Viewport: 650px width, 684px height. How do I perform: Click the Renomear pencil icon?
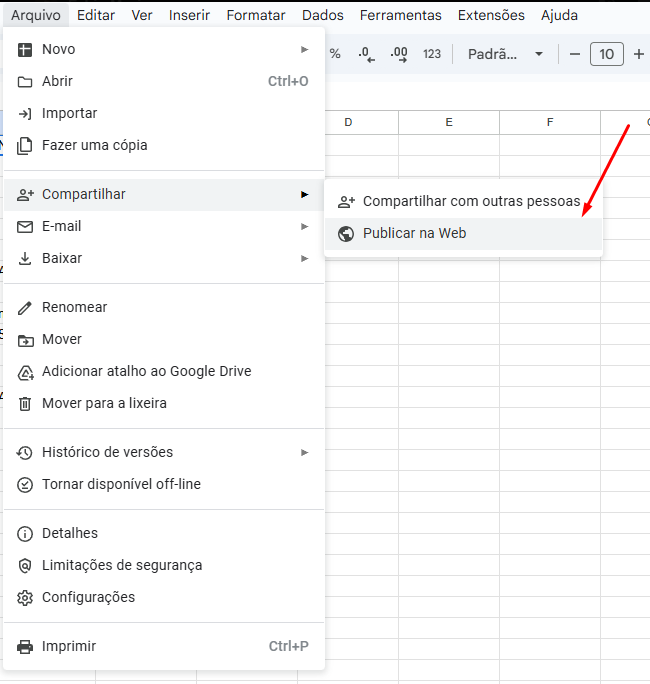click(25, 308)
